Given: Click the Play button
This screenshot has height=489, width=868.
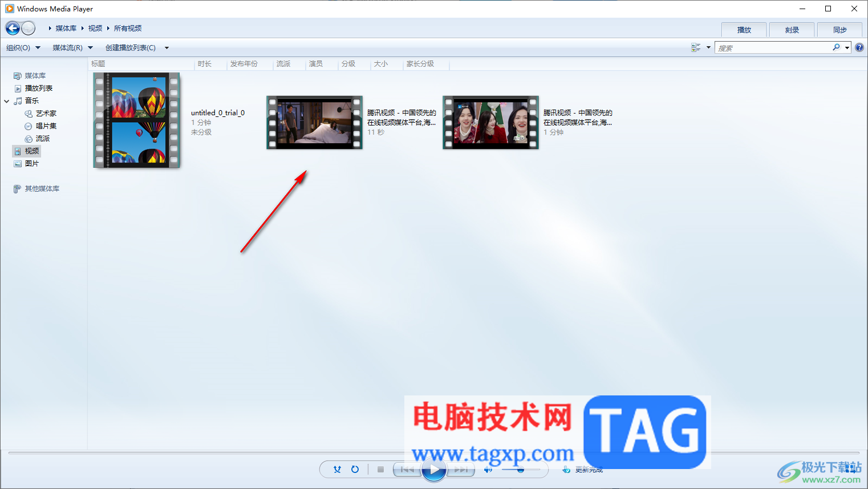Looking at the screenshot, I should coord(434,470).
